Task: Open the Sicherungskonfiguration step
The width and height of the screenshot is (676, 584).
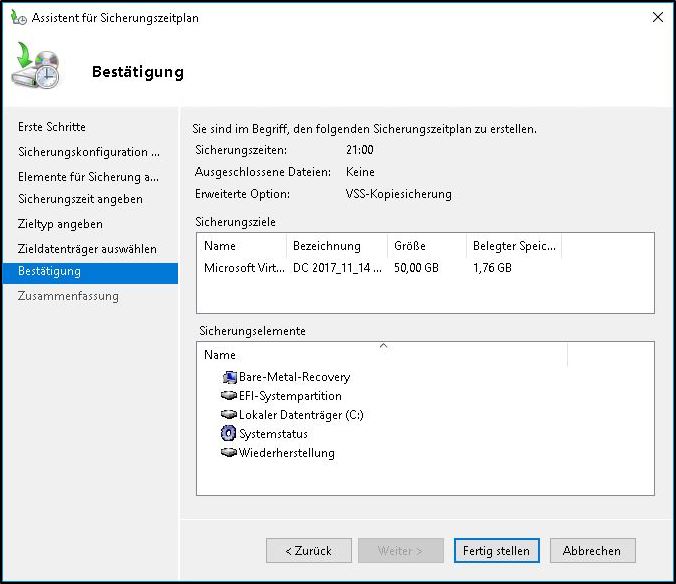Action: [x=89, y=152]
